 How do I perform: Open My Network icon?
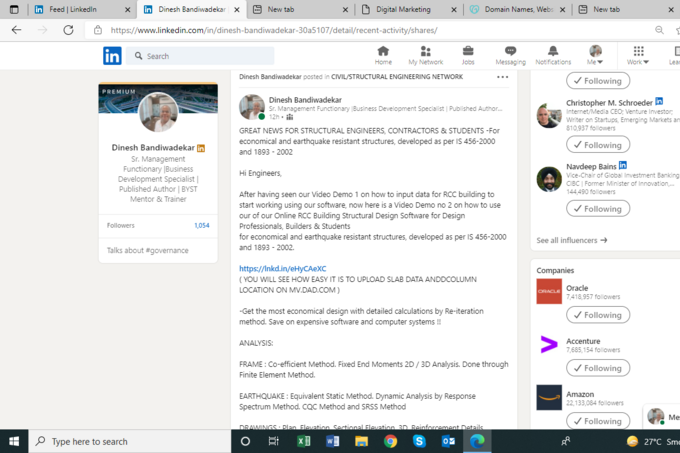tap(425, 55)
